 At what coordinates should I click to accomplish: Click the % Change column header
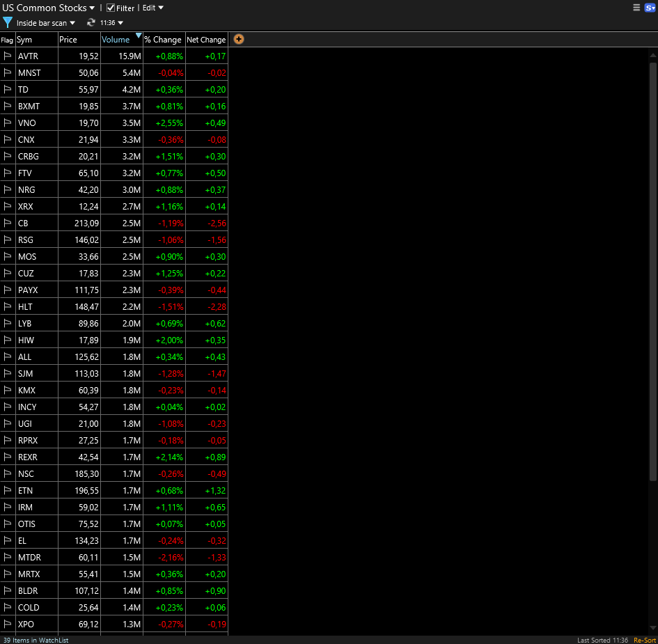point(163,40)
